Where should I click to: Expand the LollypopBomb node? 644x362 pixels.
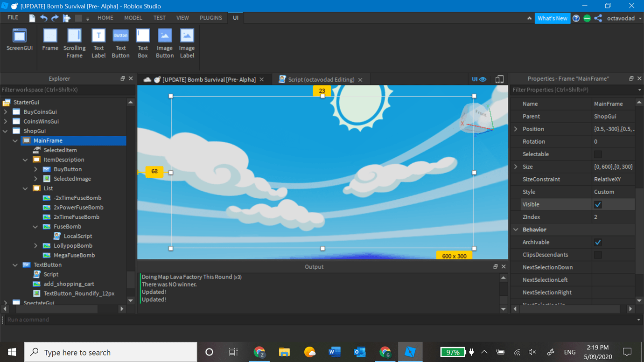click(x=36, y=246)
